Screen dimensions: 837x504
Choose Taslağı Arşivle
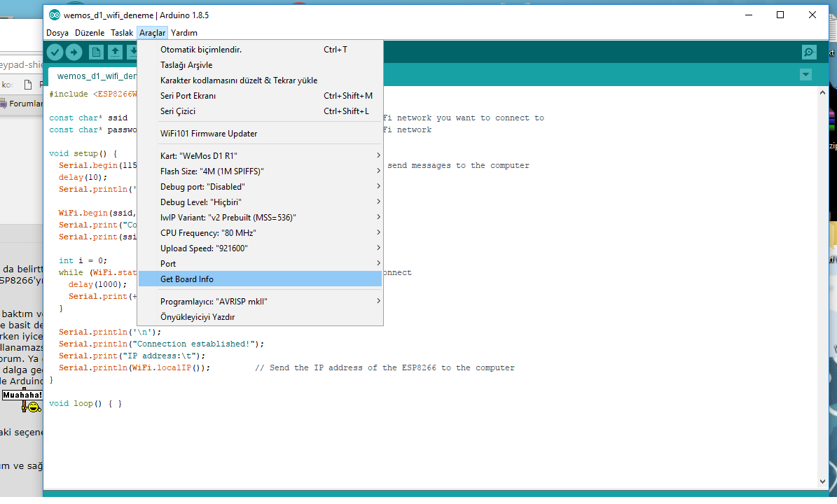(260, 65)
